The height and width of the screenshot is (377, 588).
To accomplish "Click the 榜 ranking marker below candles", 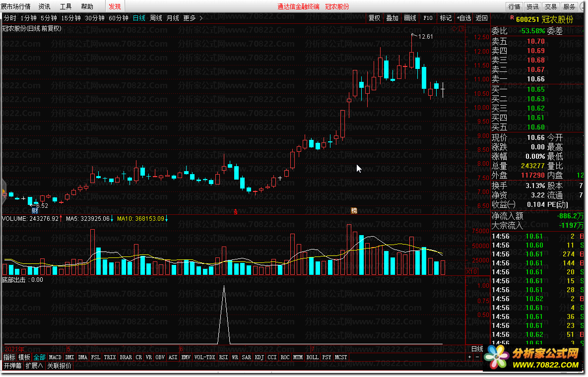I will click(x=354, y=211).
